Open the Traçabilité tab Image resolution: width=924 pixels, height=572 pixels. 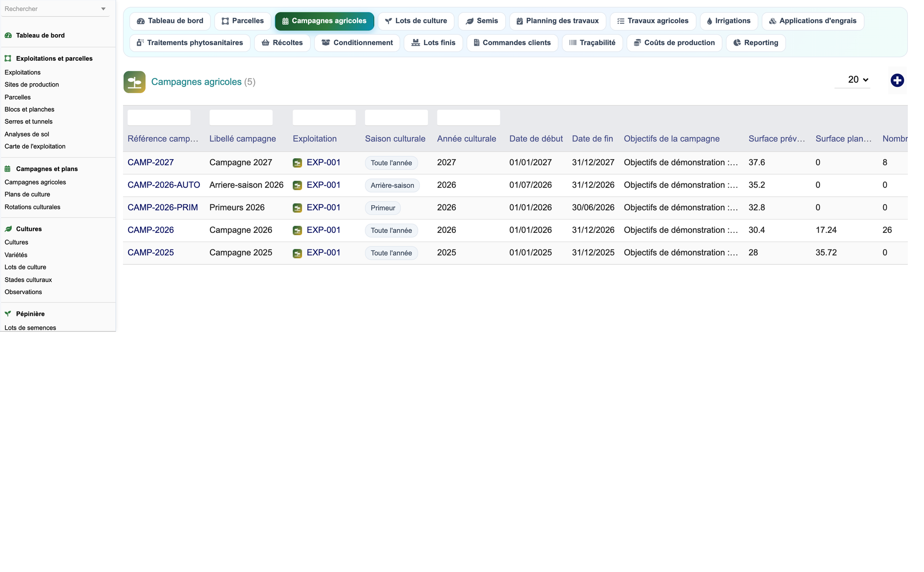(x=593, y=43)
